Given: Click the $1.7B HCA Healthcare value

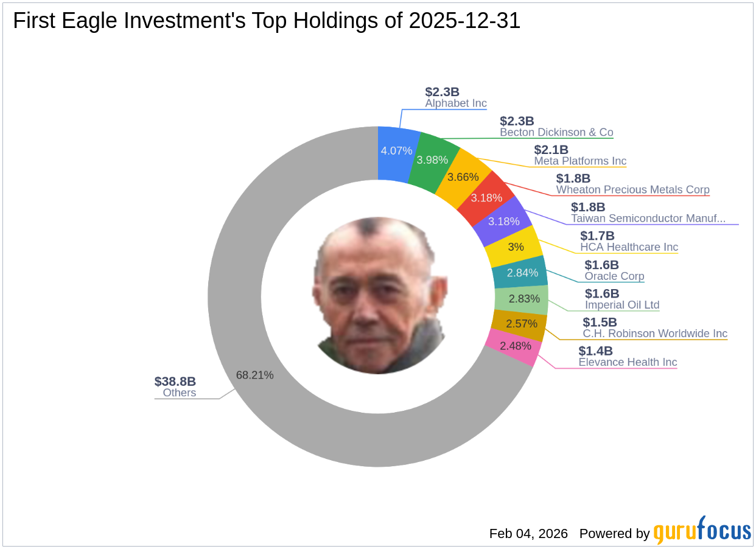Looking at the screenshot, I should click(x=597, y=236).
